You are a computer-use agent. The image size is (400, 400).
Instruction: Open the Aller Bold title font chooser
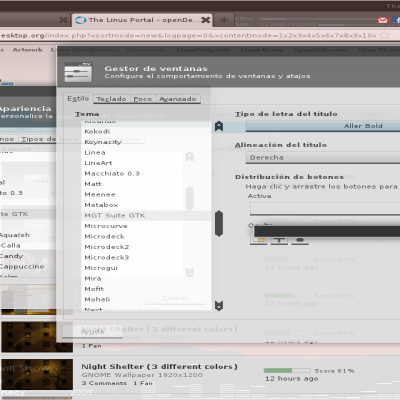(323, 126)
